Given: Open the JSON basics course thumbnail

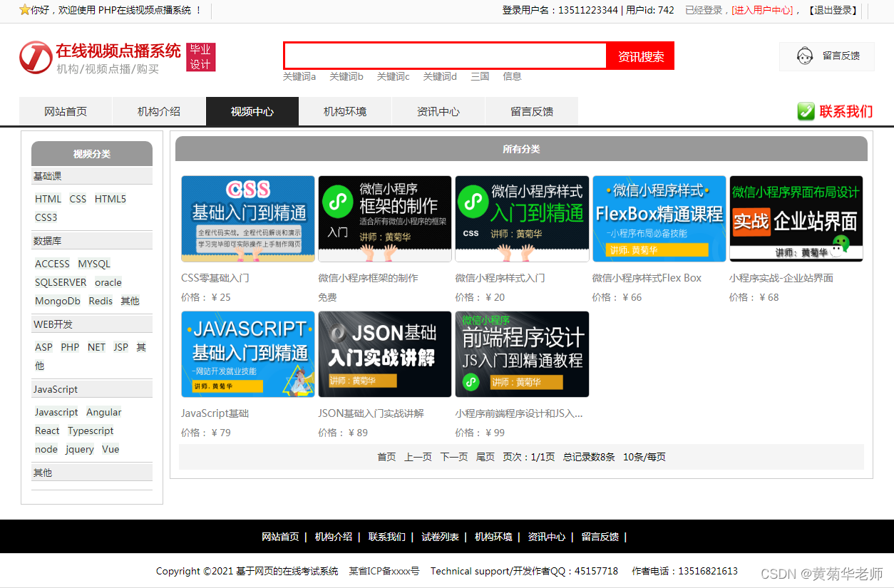Looking at the screenshot, I should coord(384,354).
